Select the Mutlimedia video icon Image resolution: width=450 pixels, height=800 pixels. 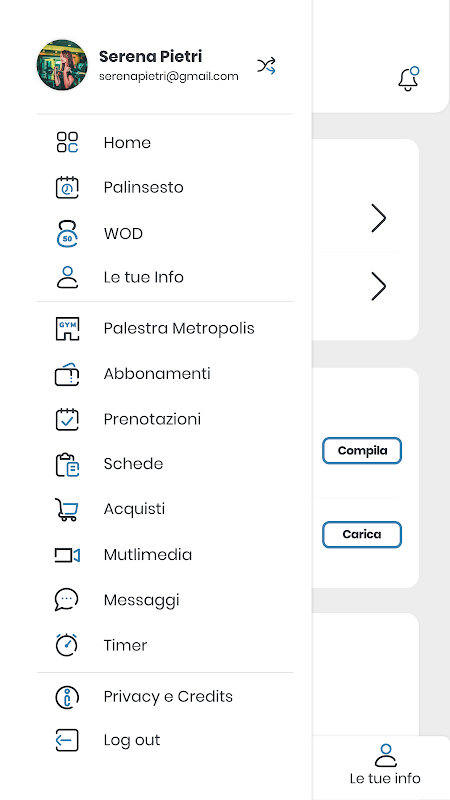click(67, 555)
